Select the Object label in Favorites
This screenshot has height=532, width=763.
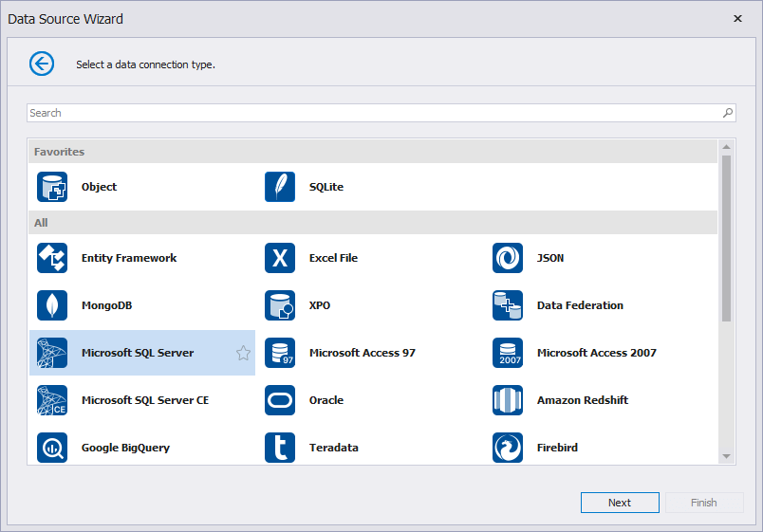point(100,187)
